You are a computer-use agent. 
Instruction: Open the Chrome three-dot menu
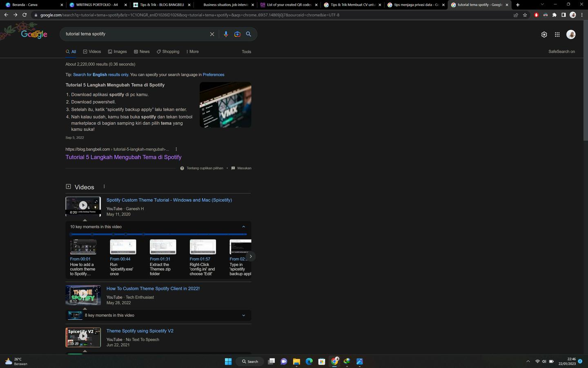coord(582,15)
